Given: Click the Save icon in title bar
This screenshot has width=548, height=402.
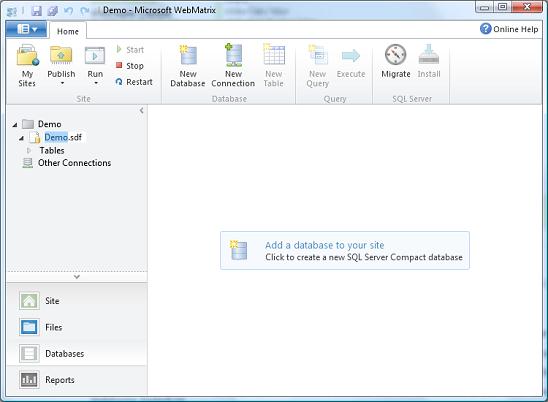Looking at the screenshot, I should click(x=36, y=11).
